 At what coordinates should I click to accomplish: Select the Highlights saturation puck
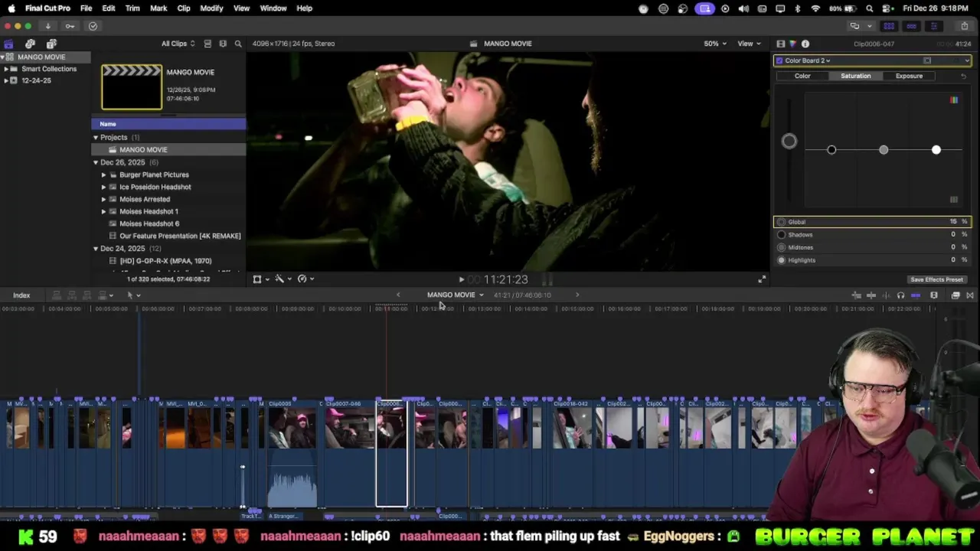(936, 150)
